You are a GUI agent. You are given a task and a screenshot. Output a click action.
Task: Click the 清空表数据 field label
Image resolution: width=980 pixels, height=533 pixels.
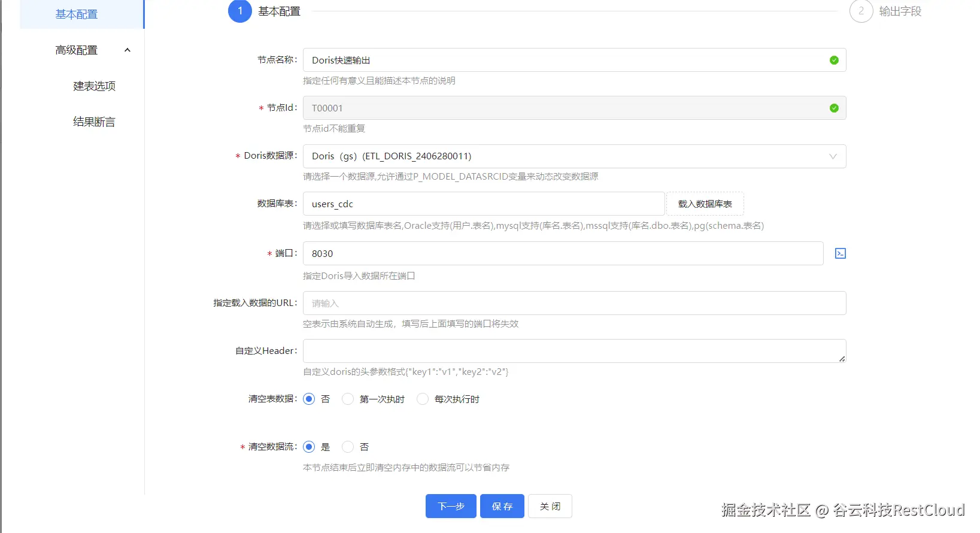click(x=272, y=399)
